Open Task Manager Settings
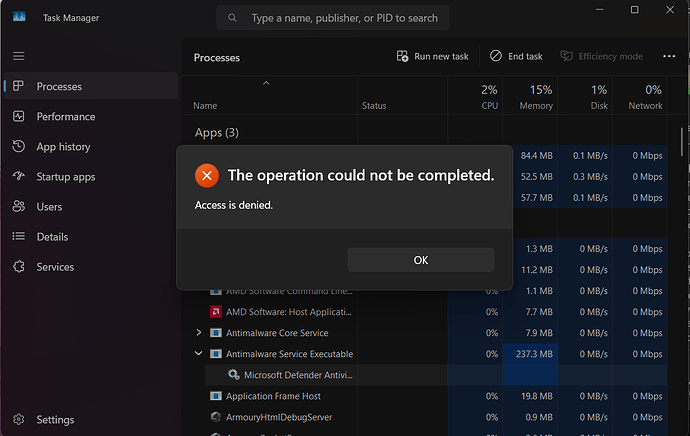Image resolution: width=690 pixels, height=436 pixels. click(x=55, y=420)
